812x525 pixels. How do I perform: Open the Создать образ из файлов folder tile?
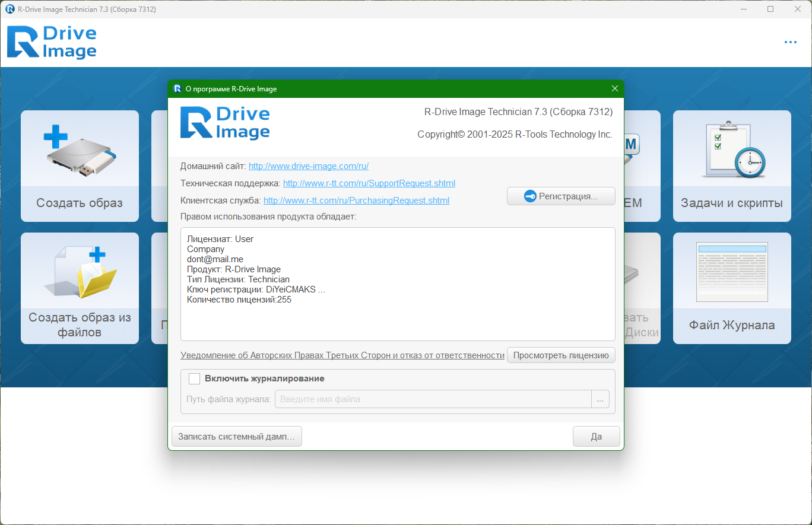(80, 288)
